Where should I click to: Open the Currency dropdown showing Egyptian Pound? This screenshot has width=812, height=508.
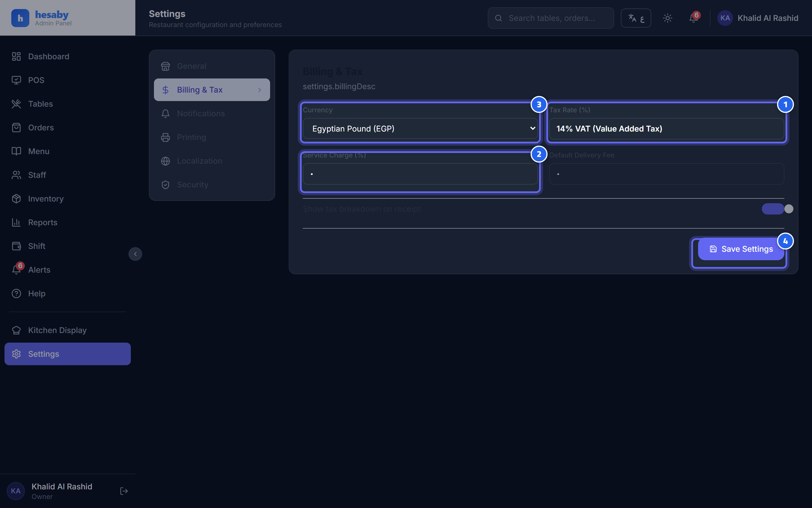420,128
